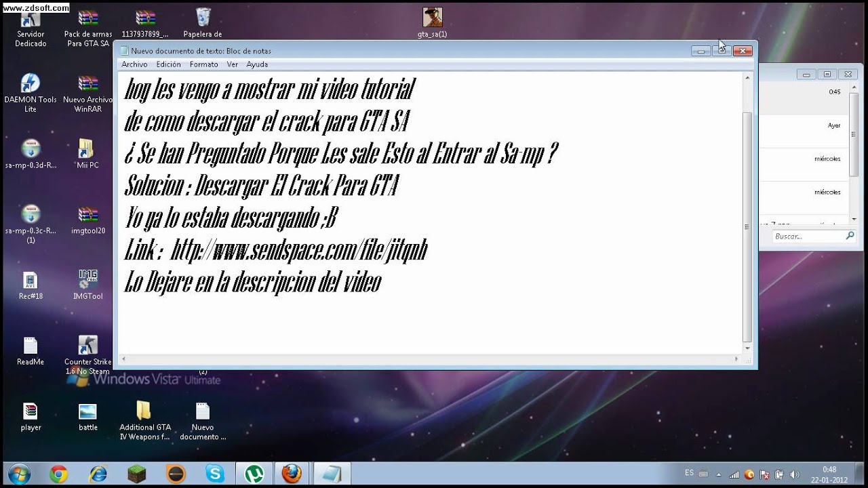
Task: Open uTorrent from the taskbar
Action: point(254,474)
